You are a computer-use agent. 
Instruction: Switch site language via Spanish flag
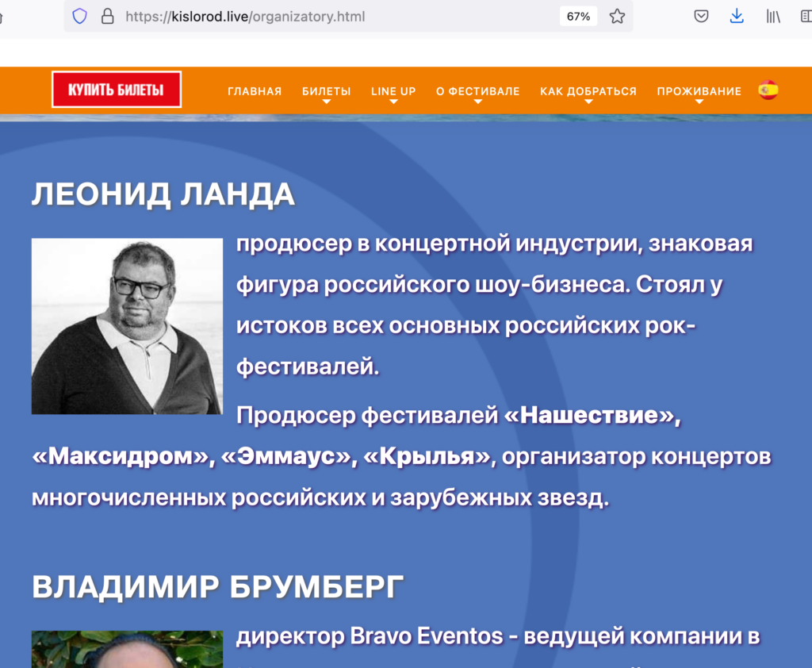(768, 90)
